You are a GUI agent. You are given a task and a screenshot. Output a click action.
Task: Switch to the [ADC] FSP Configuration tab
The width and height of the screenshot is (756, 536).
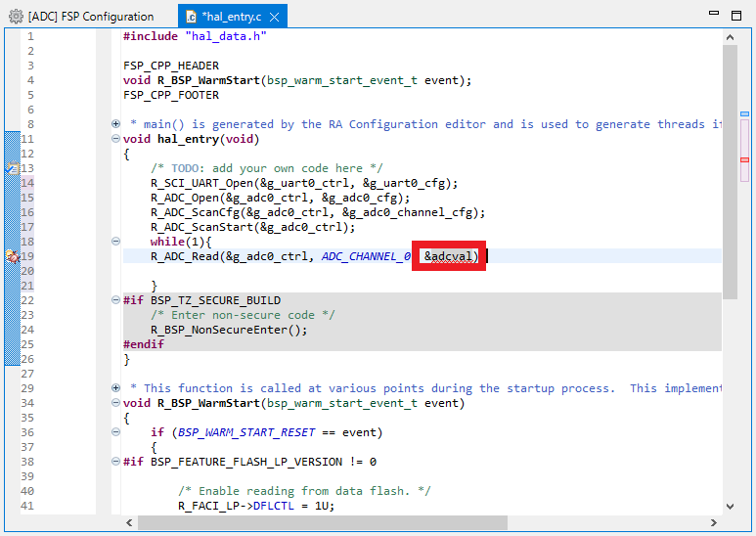[81, 17]
